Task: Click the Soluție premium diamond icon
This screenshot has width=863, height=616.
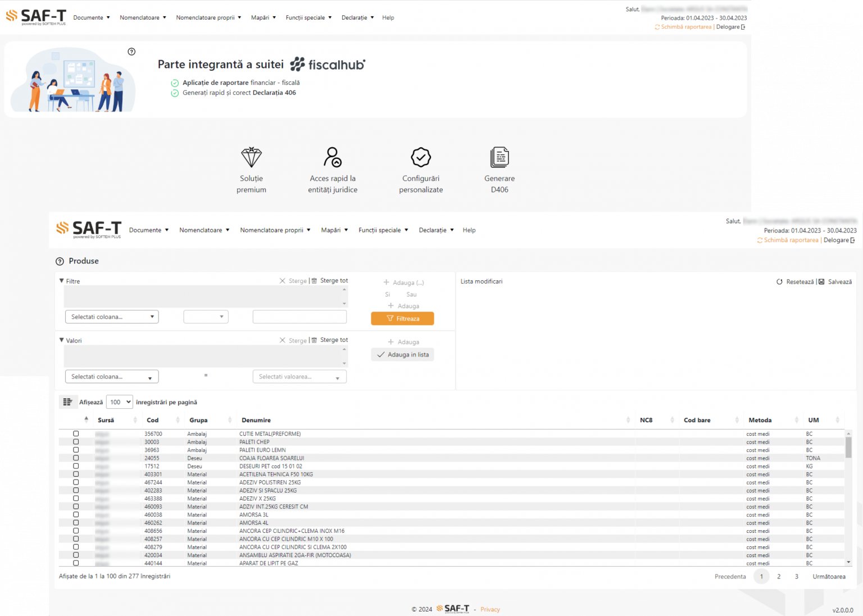Action: pyautogui.click(x=251, y=157)
